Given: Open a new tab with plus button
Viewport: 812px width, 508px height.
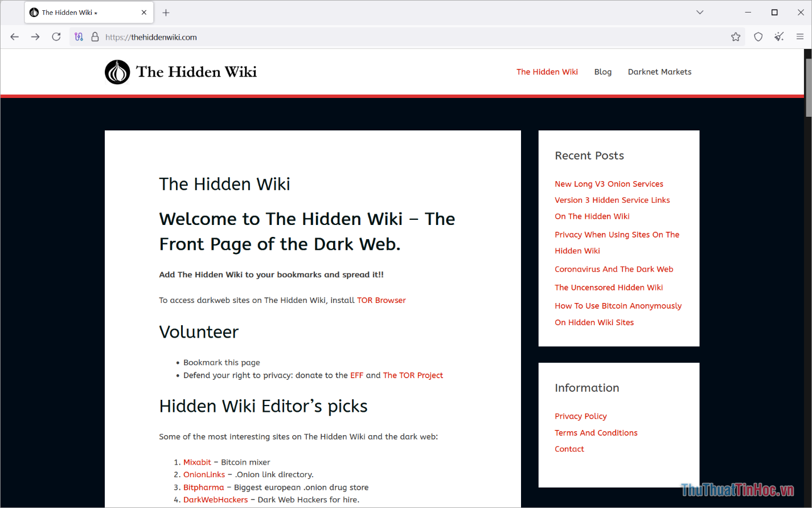Looking at the screenshot, I should [166, 13].
